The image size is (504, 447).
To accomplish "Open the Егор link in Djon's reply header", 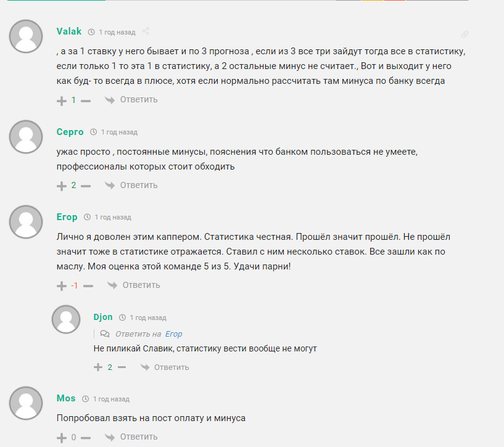I will pos(173,334).
